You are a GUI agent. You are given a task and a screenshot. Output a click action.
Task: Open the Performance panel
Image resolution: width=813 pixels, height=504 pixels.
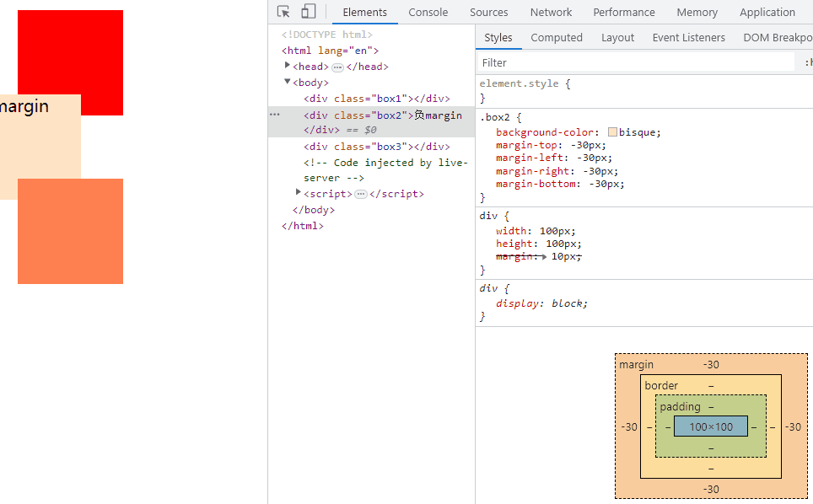click(x=623, y=12)
